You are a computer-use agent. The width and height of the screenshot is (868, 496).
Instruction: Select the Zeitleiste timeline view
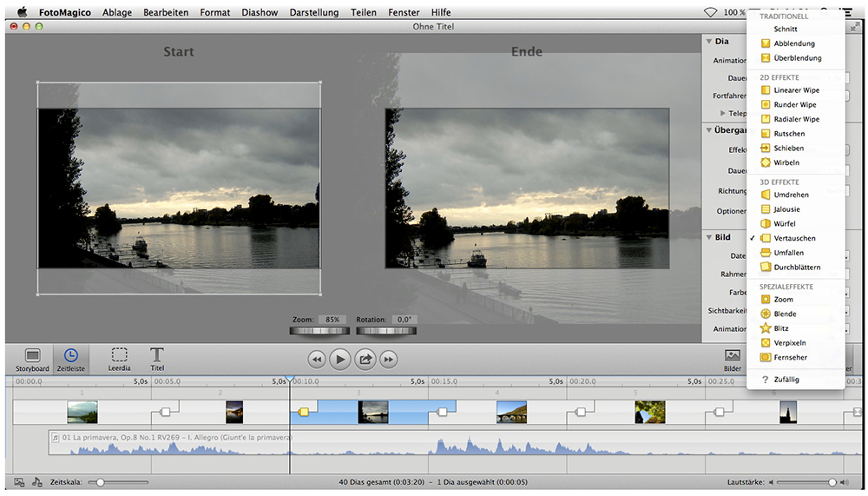[x=70, y=358]
